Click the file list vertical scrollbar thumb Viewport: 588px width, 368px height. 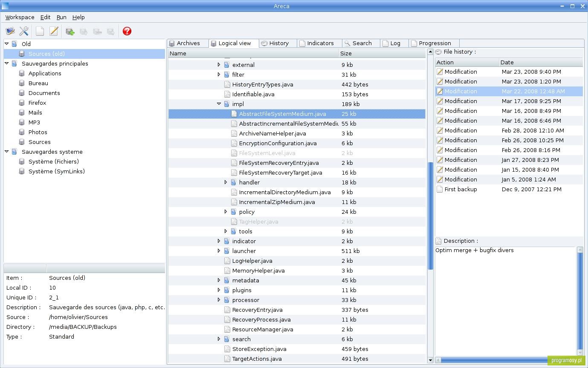click(x=430, y=216)
